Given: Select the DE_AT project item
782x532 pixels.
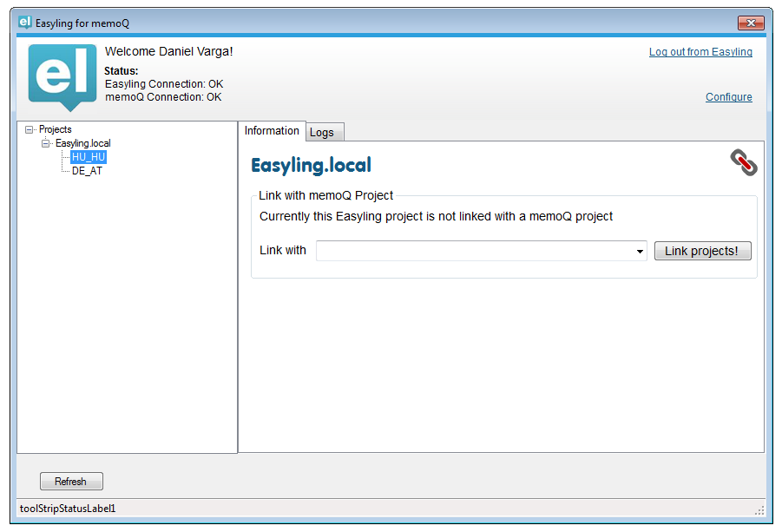Looking at the screenshot, I should (x=87, y=171).
